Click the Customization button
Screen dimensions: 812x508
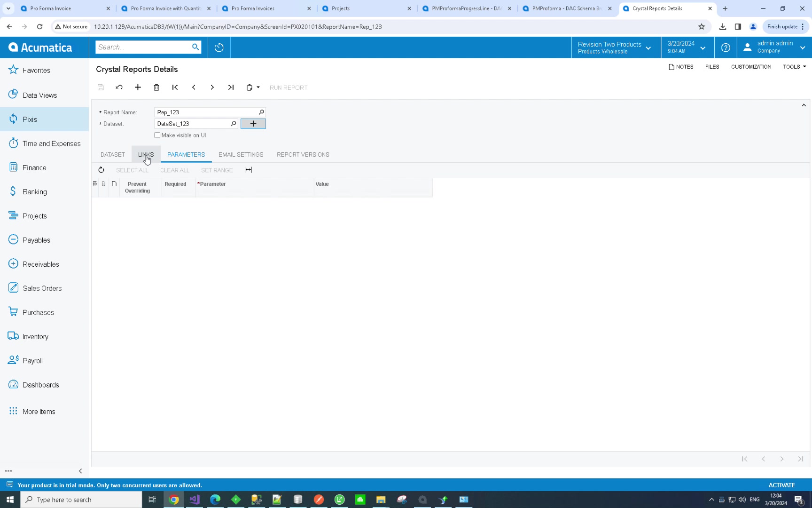coord(751,67)
